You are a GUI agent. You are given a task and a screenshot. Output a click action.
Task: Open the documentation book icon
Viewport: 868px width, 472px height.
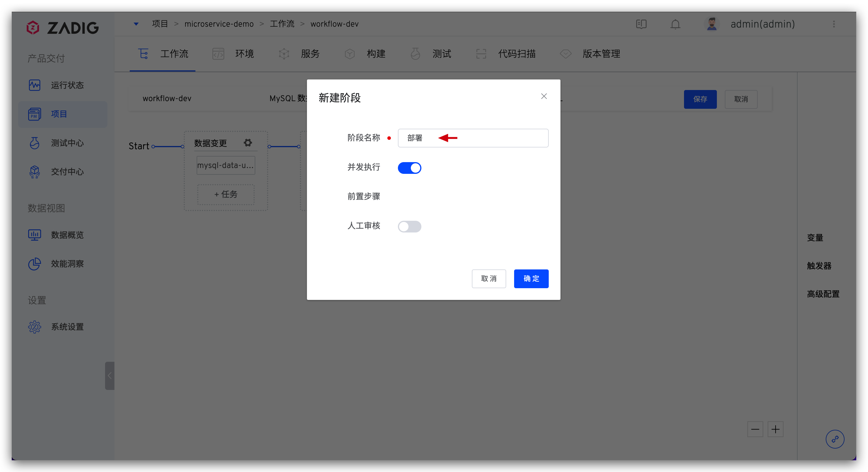pyautogui.click(x=641, y=24)
